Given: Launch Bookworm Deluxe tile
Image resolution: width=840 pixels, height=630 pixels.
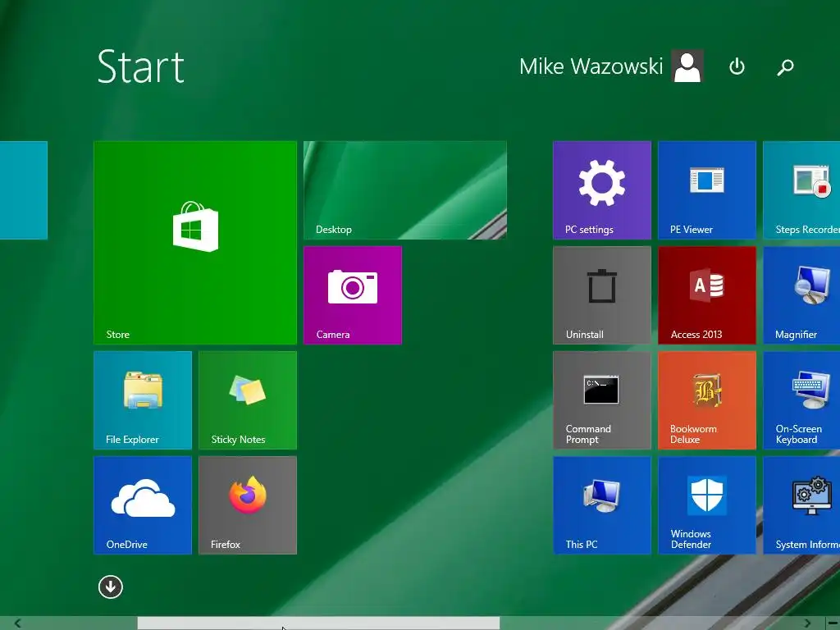Looking at the screenshot, I should (x=707, y=400).
